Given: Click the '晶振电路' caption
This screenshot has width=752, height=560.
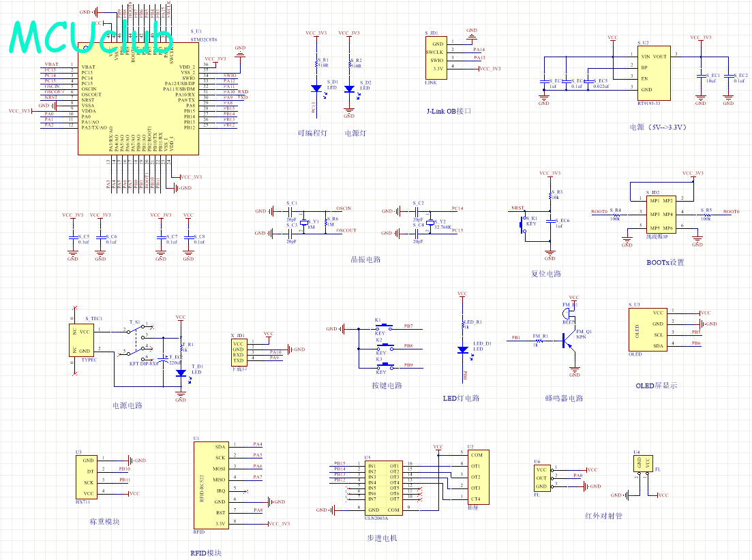Looking at the screenshot, I should coord(365,260).
